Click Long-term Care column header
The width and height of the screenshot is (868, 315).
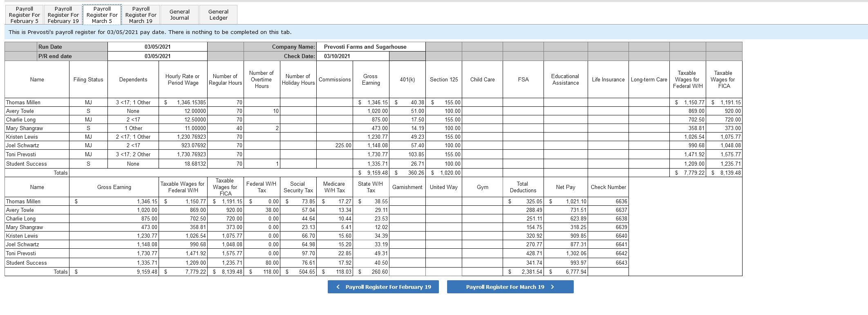click(649, 79)
